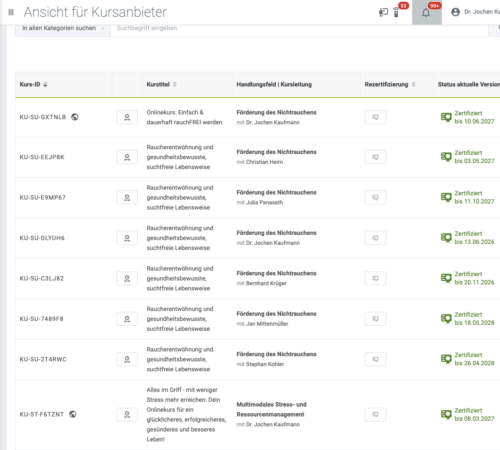The height and width of the screenshot is (450, 500).
Task: Click the person button in row KU-SU-7489F8
Action: [127, 319]
